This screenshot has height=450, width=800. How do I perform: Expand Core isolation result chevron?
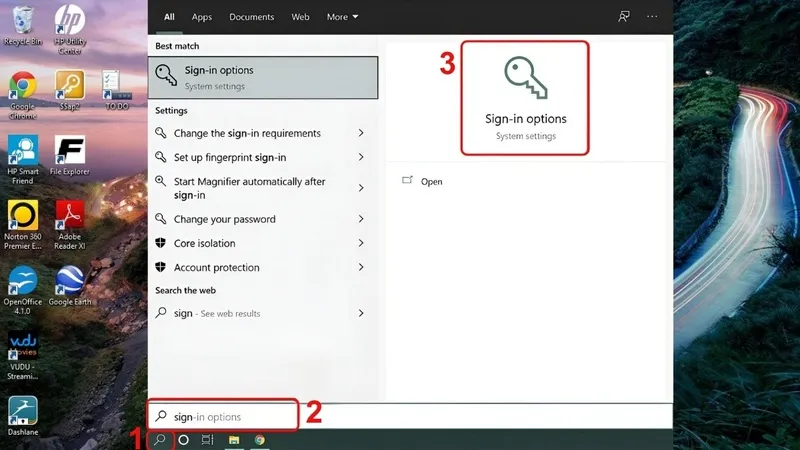click(x=361, y=243)
